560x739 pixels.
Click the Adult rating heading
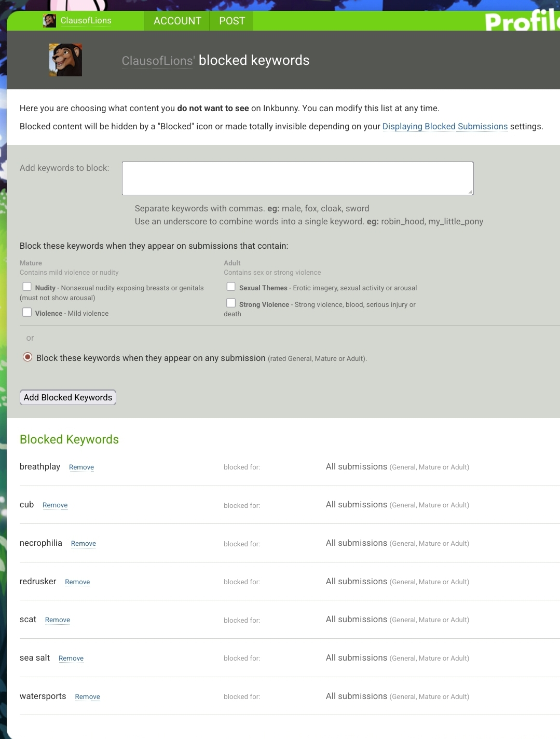click(232, 263)
